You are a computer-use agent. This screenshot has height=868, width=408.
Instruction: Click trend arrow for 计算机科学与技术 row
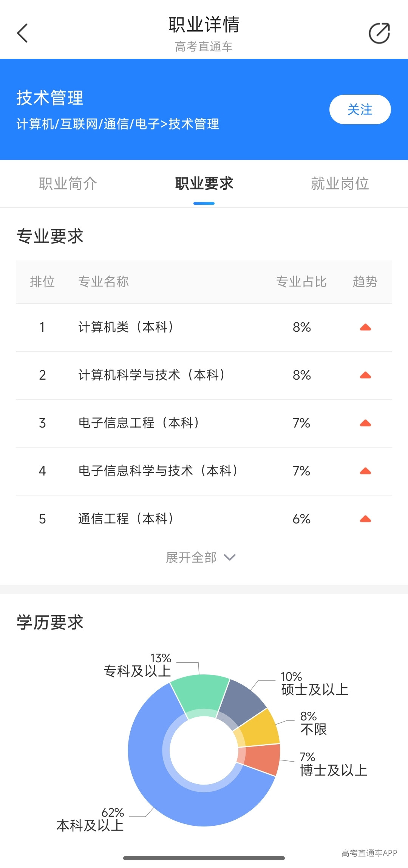365,375
